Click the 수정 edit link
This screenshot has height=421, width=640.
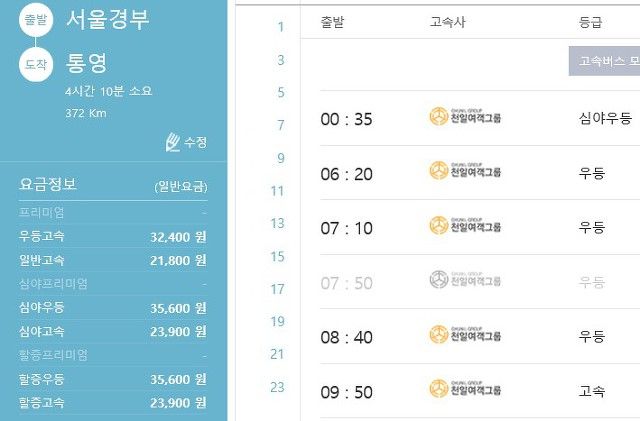196,143
